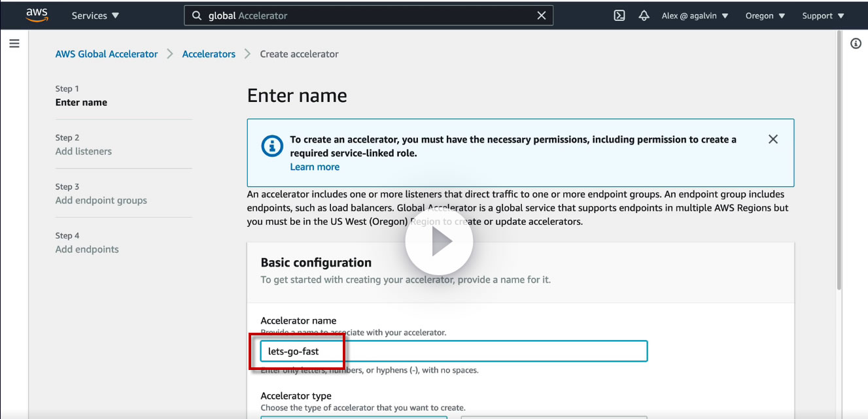This screenshot has height=419, width=868.
Task: Dismiss the permissions info banner
Action: point(773,139)
